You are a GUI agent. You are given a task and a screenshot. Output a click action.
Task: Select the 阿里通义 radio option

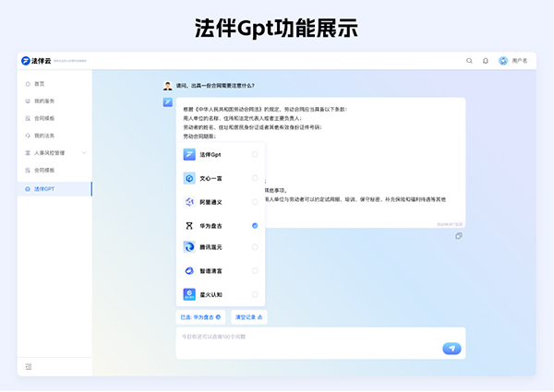255,202
